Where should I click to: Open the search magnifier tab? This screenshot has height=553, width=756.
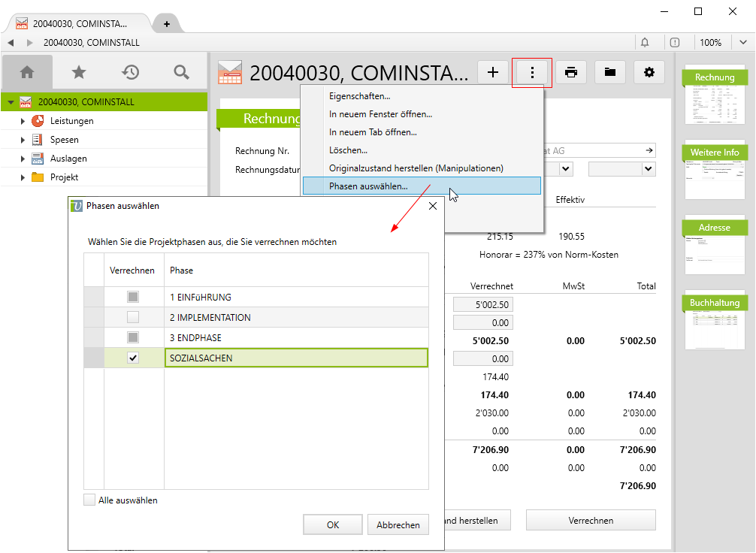point(181,72)
